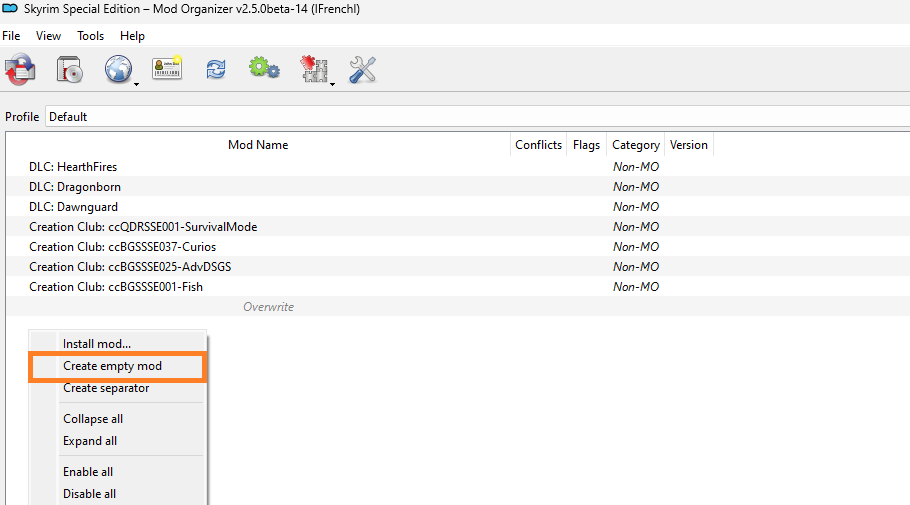This screenshot has width=910, height=505.
Task: Open the Profiles ID card icon
Action: 167,68
